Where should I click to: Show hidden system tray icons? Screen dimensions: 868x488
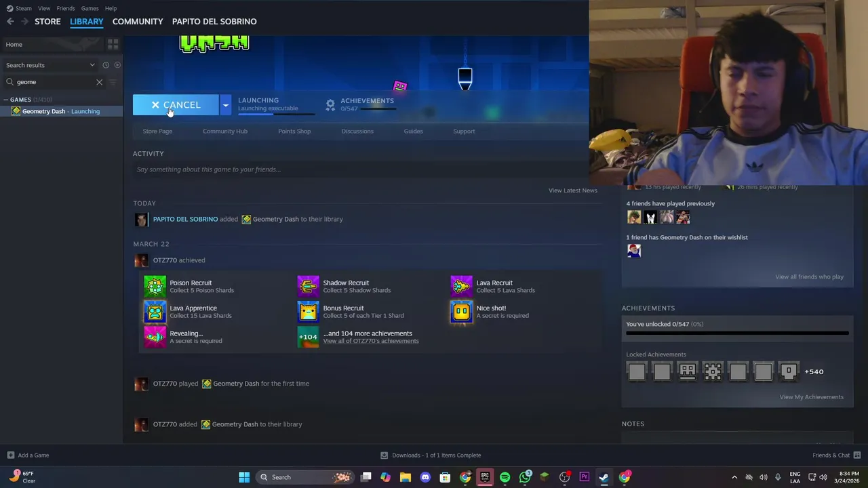tap(734, 477)
